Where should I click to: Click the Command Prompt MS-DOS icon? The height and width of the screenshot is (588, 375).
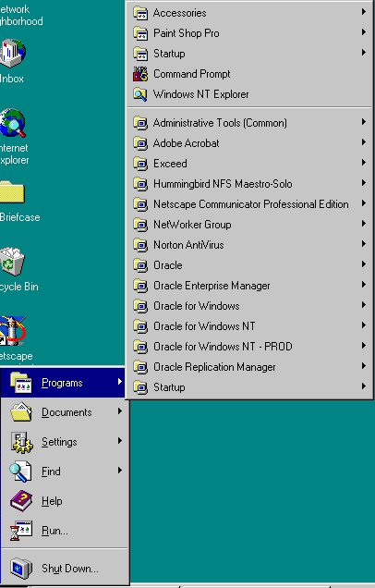click(x=140, y=74)
